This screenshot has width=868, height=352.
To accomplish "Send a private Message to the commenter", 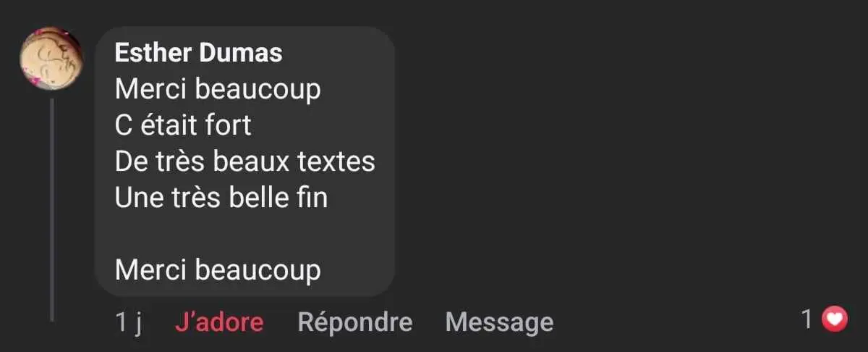I will pos(499,322).
